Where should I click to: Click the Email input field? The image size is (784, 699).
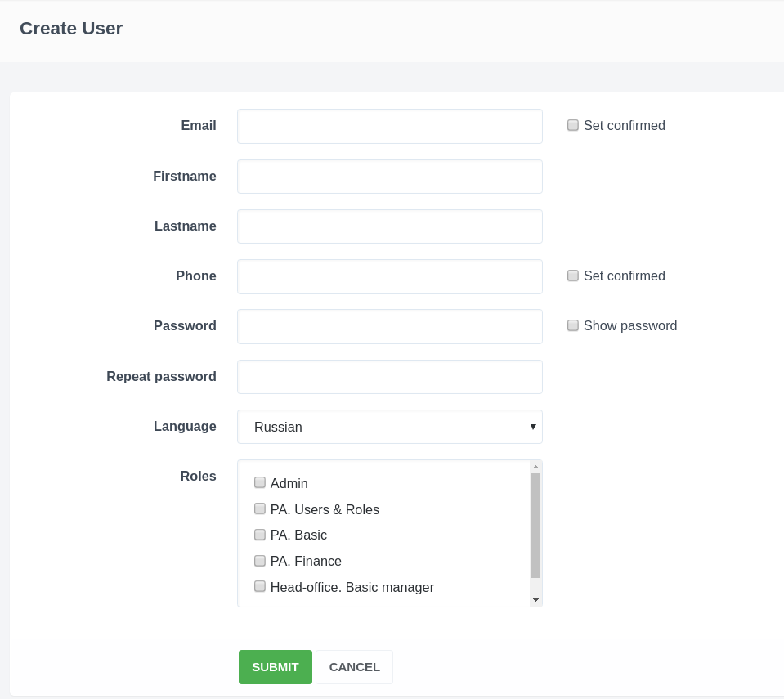click(389, 126)
